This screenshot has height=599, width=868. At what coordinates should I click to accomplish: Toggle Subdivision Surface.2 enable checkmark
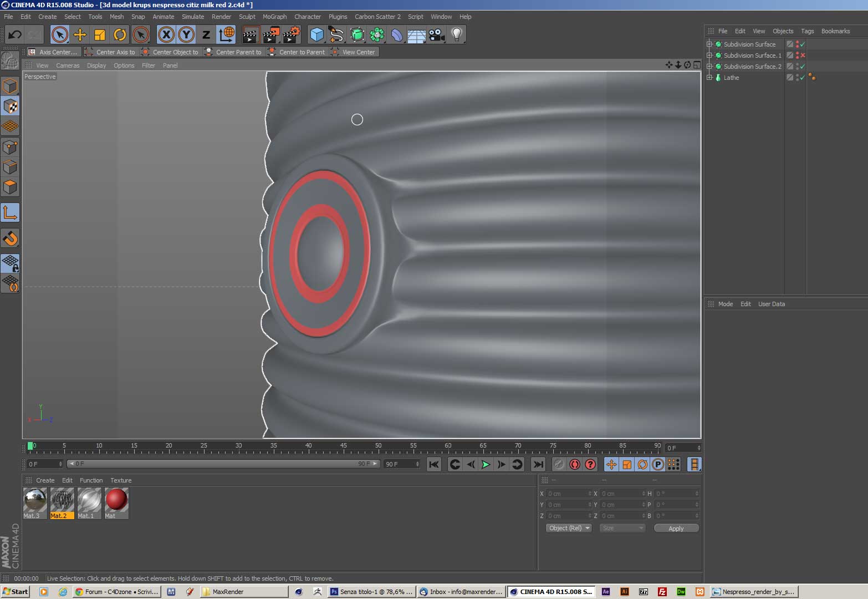point(802,67)
